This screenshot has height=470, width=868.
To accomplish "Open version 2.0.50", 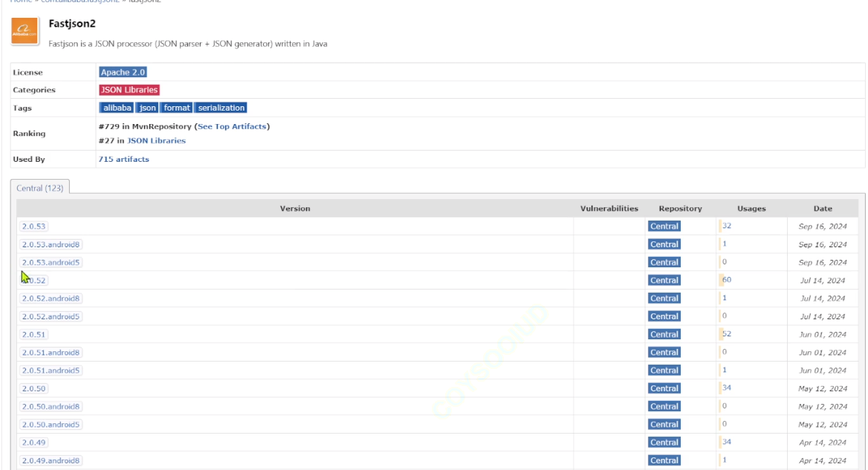I will [x=33, y=389].
